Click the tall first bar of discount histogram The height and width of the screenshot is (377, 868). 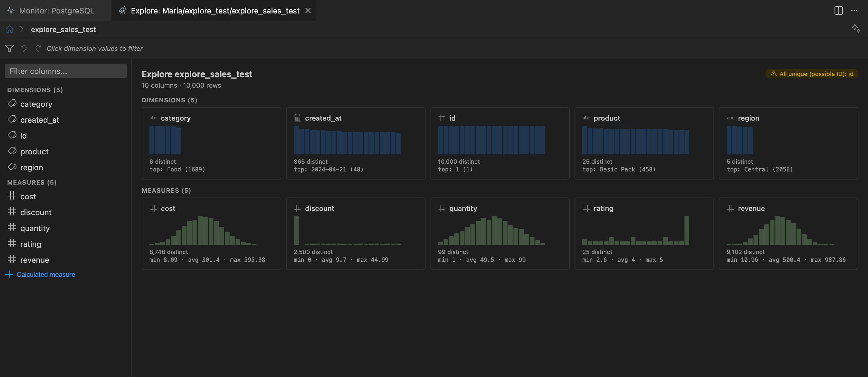pyautogui.click(x=296, y=230)
